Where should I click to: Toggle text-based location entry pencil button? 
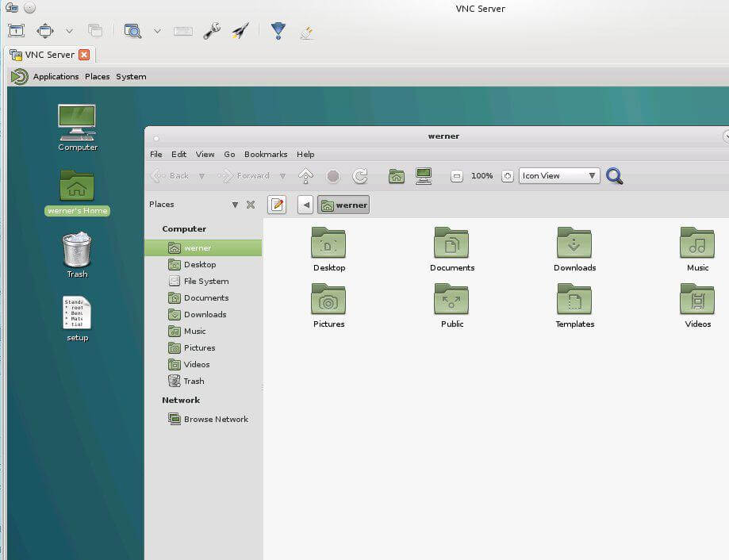(x=277, y=205)
